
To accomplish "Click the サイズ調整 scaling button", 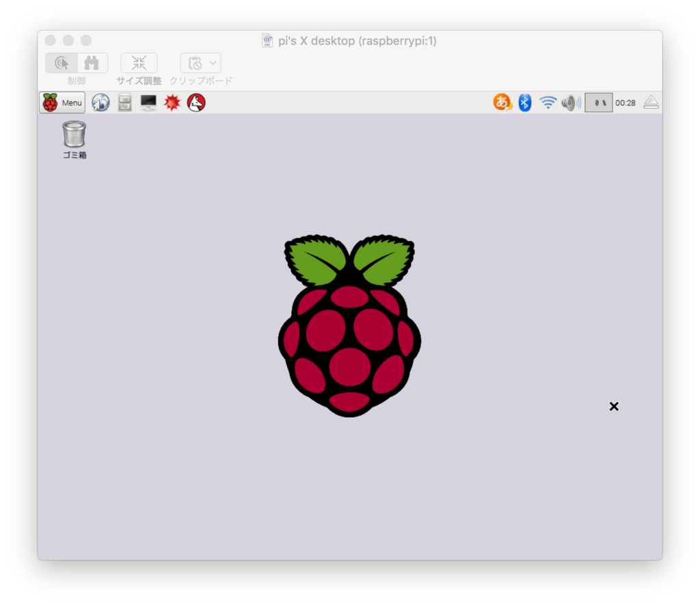I will click(x=139, y=63).
